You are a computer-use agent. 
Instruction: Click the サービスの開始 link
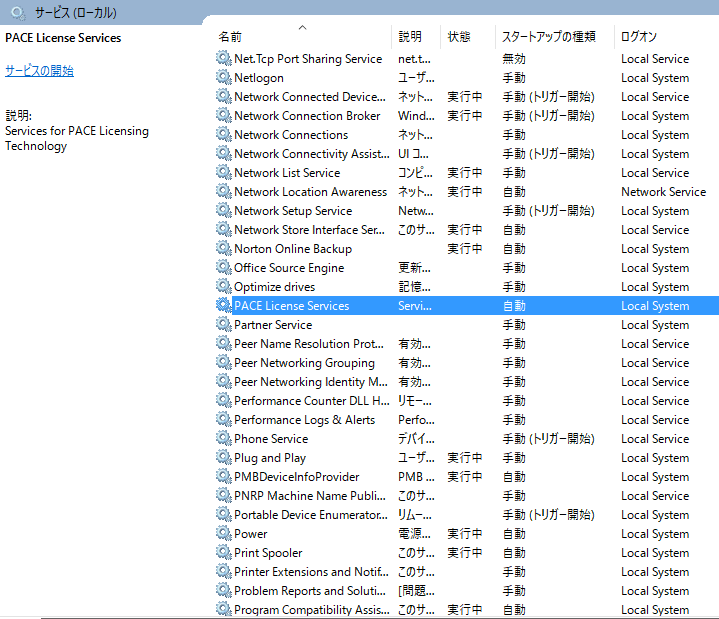click(39, 71)
